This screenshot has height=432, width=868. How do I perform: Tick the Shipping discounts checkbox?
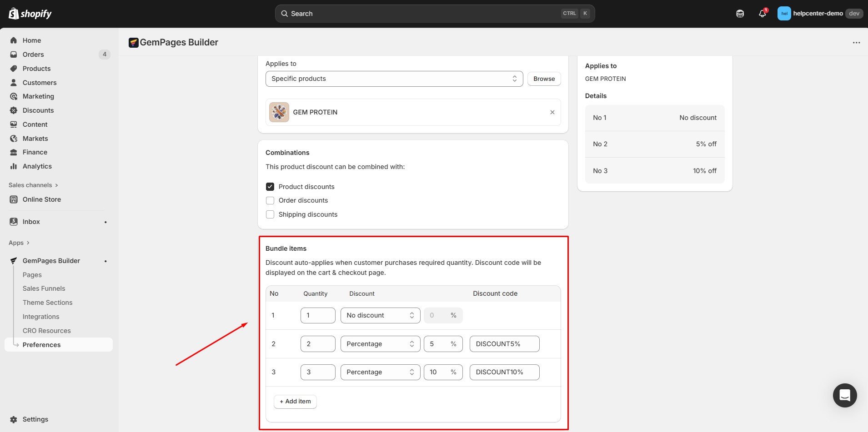point(270,214)
